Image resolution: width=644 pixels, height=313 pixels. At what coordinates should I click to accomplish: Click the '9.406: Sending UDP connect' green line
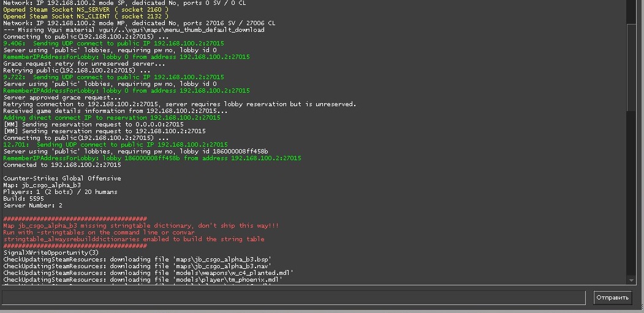(x=113, y=43)
